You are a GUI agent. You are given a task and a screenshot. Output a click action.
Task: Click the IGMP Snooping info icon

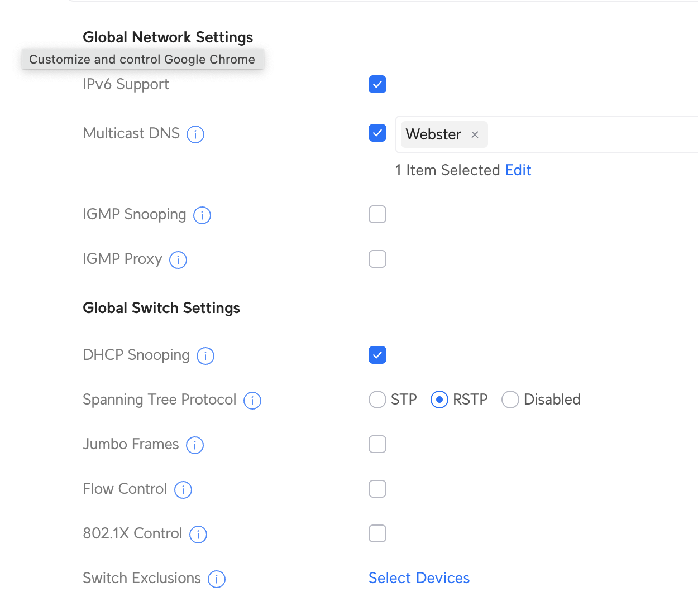click(x=202, y=215)
